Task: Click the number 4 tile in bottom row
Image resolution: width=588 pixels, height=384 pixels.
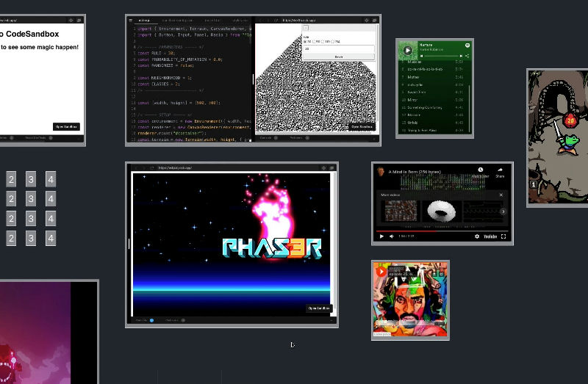Action: (x=51, y=239)
